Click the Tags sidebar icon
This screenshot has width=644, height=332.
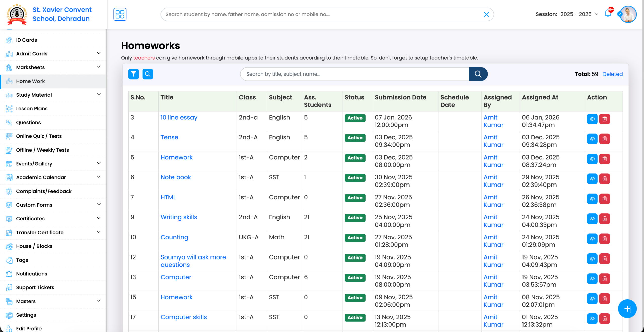9,260
